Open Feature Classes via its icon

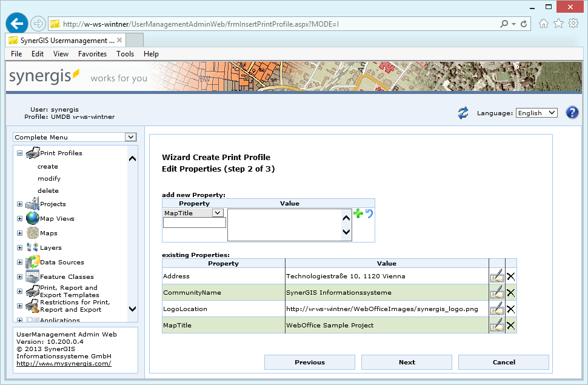[32, 276]
